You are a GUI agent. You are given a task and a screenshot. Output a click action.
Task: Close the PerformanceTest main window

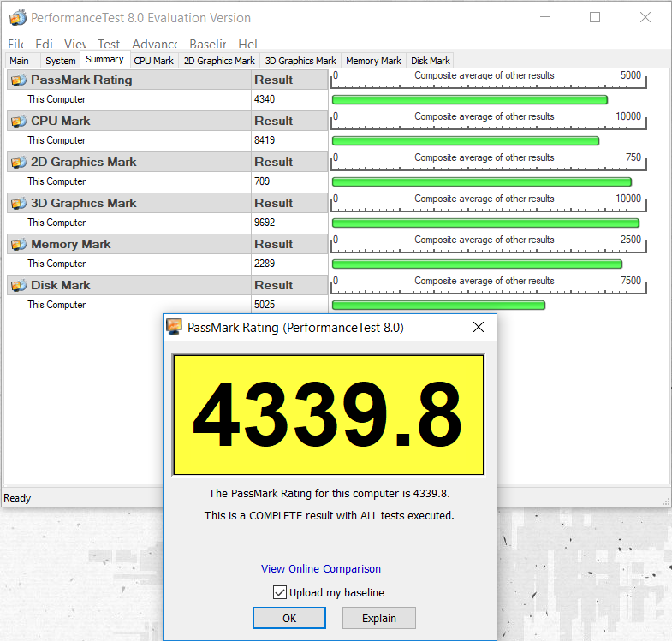click(x=645, y=17)
